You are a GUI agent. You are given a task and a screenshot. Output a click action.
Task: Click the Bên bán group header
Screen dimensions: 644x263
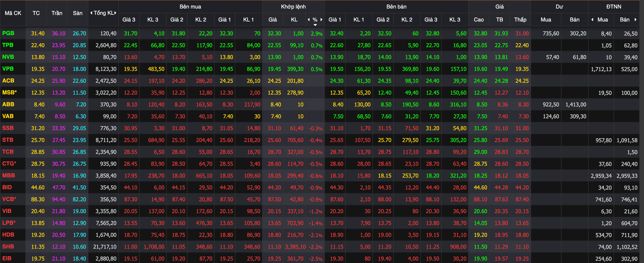point(396,6)
